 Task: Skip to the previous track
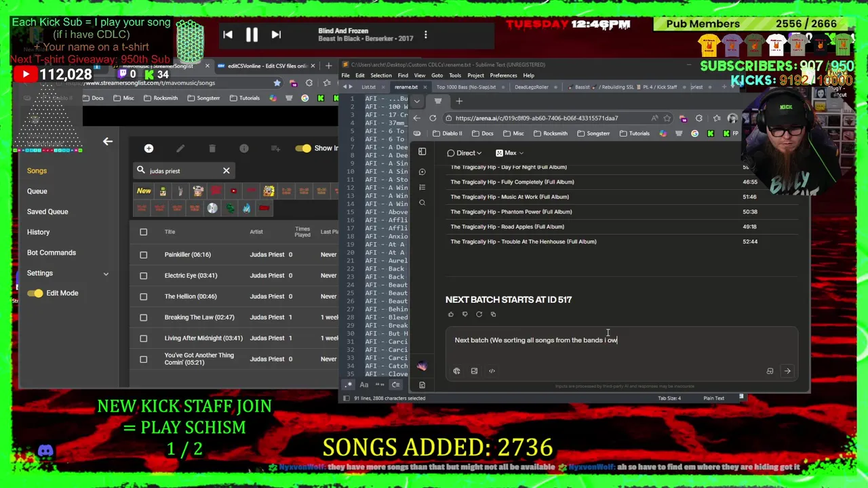tap(228, 35)
